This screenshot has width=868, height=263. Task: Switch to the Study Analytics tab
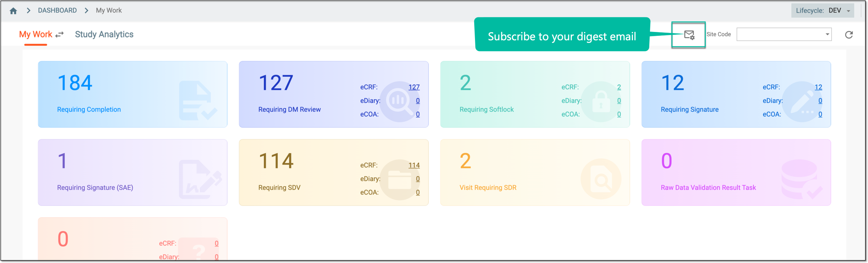[x=104, y=34]
